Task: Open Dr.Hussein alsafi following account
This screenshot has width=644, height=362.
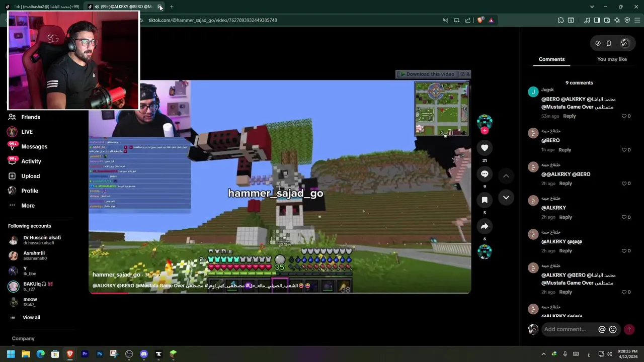Action: (42, 240)
